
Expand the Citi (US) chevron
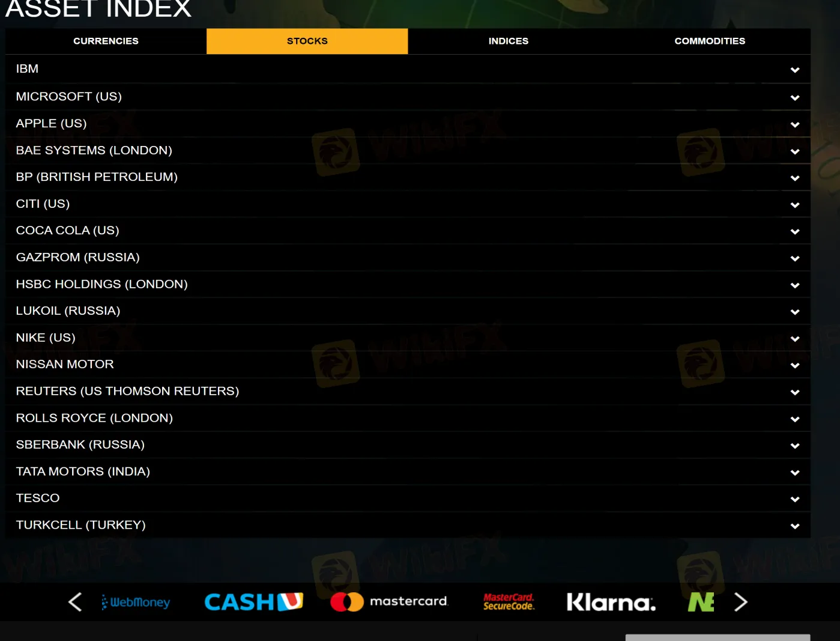(x=795, y=205)
